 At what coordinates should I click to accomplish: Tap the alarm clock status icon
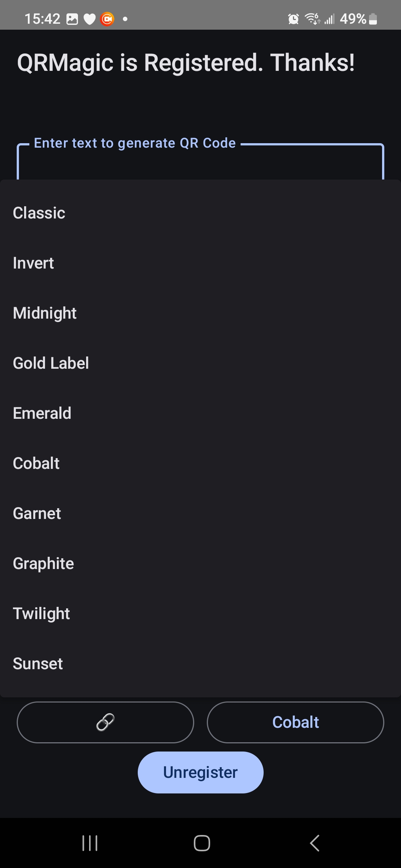(293, 19)
